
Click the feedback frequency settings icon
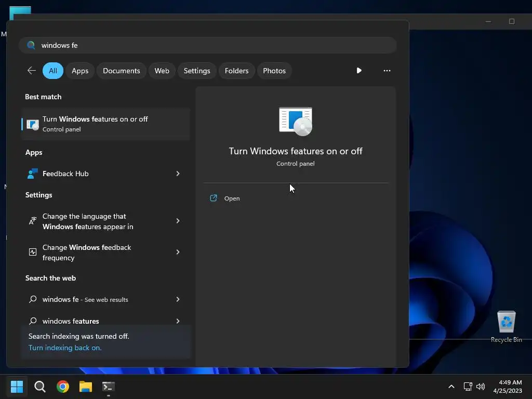coord(33,252)
